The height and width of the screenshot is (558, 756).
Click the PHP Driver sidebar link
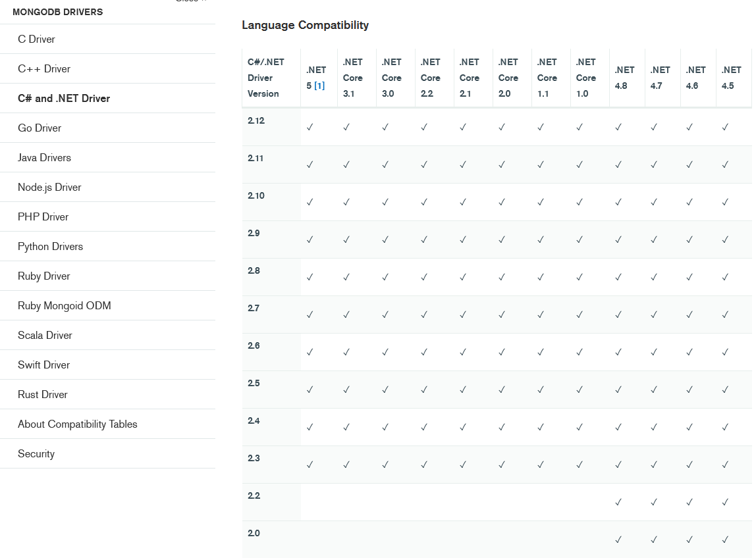(43, 216)
